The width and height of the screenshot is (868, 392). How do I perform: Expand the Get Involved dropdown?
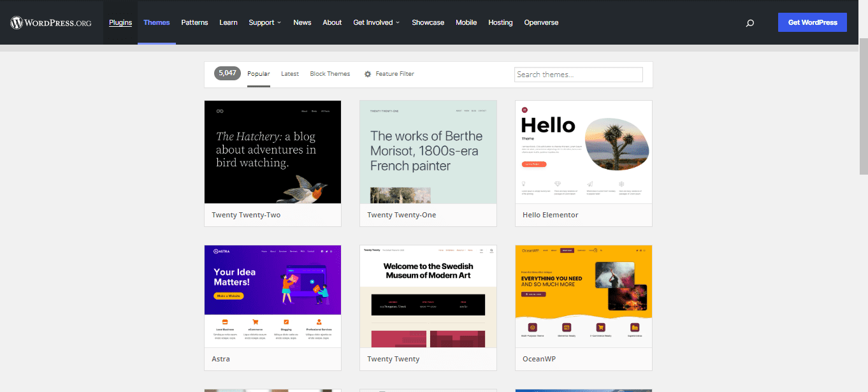(x=377, y=22)
